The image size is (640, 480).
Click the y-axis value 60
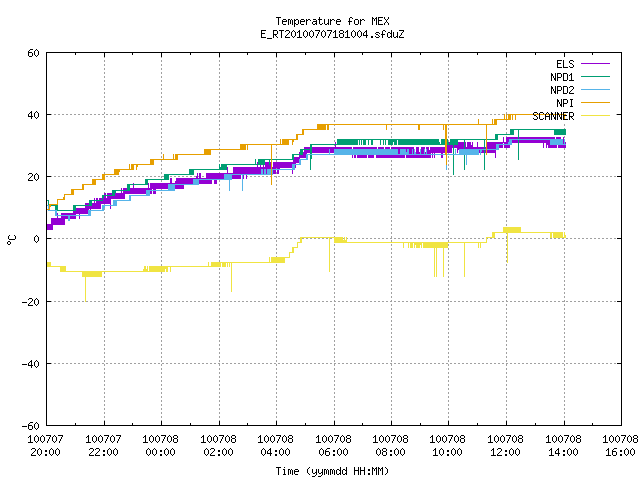tap(33, 53)
